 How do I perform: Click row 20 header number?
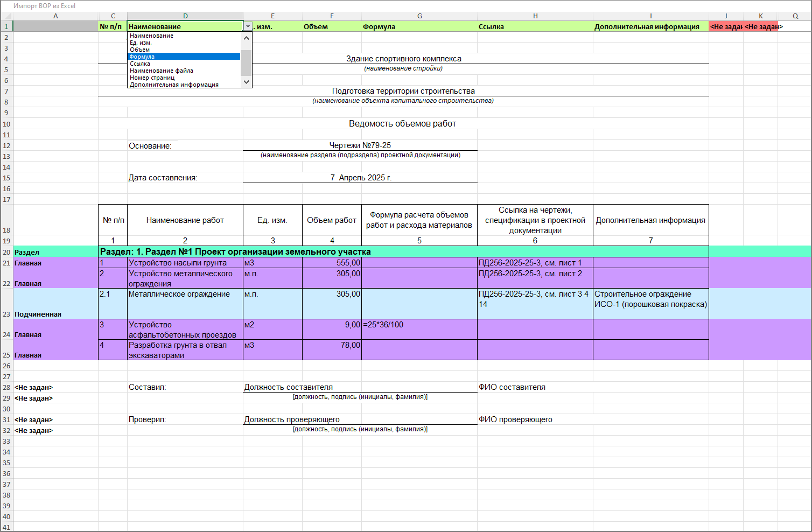click(6, 252)
